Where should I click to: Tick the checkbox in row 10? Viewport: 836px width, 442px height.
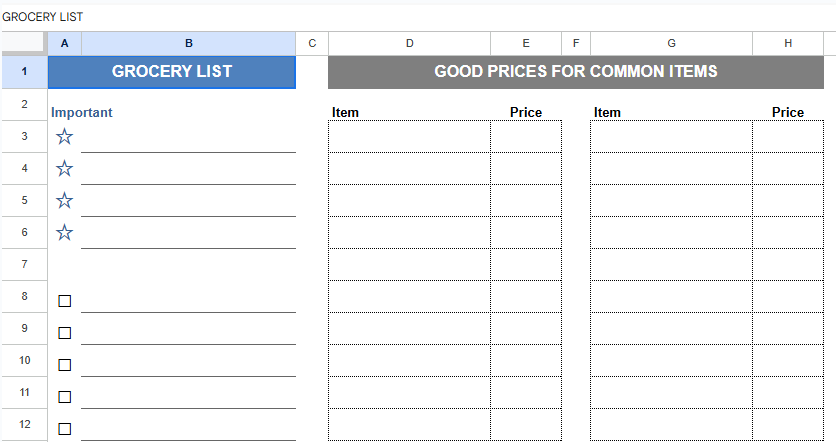(65, 365)
